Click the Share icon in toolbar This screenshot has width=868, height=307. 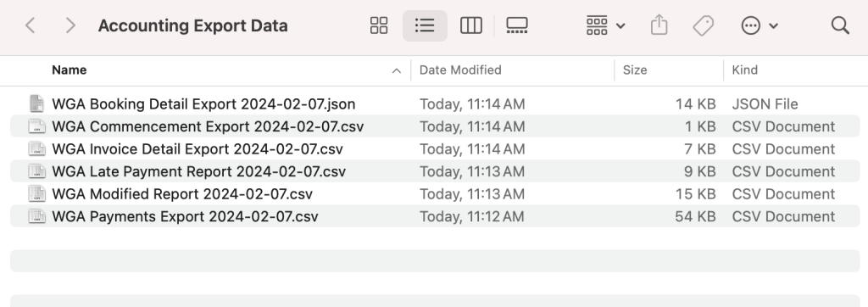coord(659,25)
